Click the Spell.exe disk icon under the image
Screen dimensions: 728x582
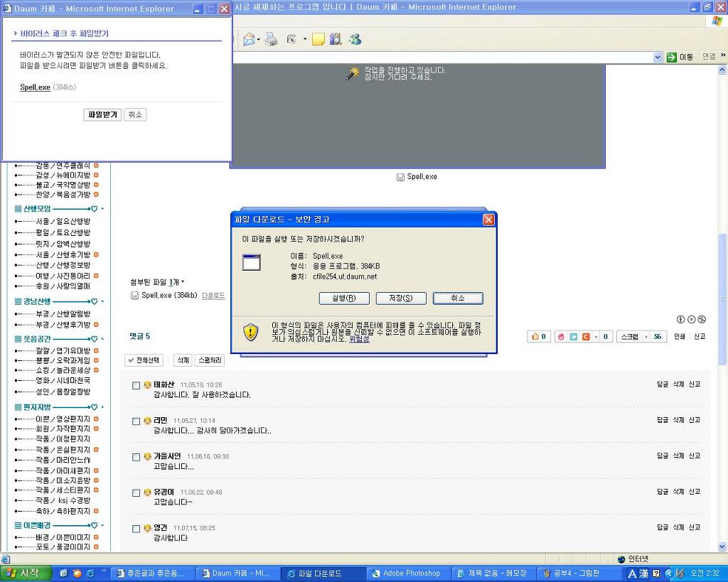click(400, 177)
